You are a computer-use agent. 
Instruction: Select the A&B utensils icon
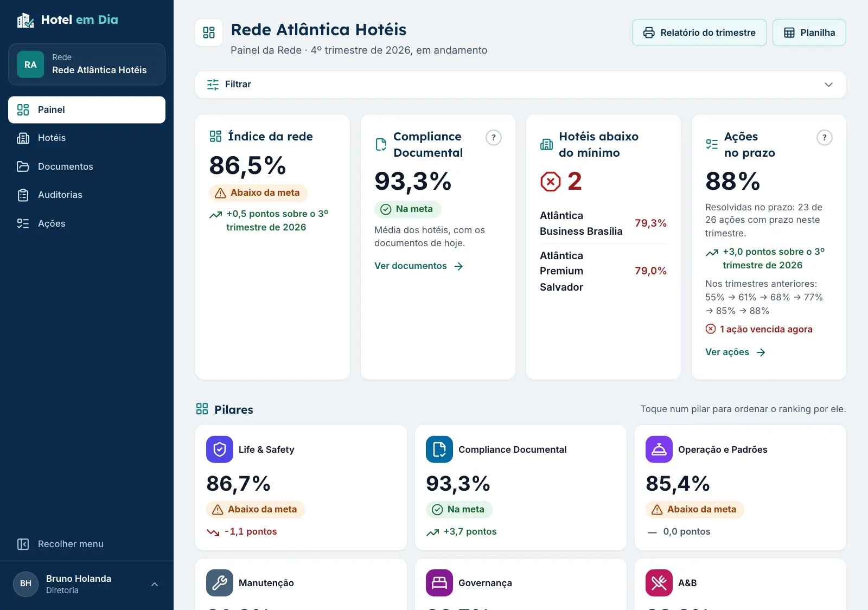click(659, 583)
